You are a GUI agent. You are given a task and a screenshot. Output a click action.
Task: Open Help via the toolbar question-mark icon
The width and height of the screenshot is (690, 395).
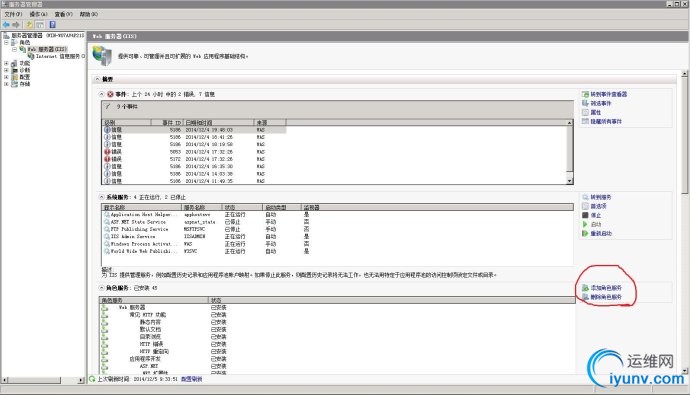coord(52,25)
